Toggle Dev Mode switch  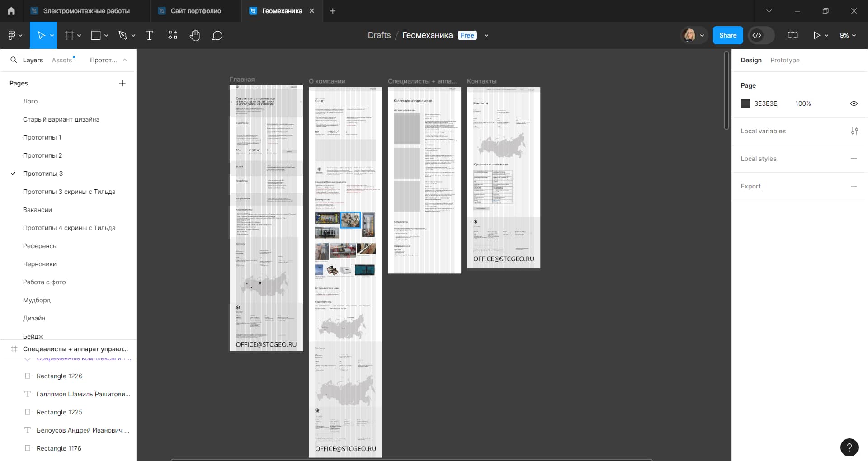tap(761, 35)
